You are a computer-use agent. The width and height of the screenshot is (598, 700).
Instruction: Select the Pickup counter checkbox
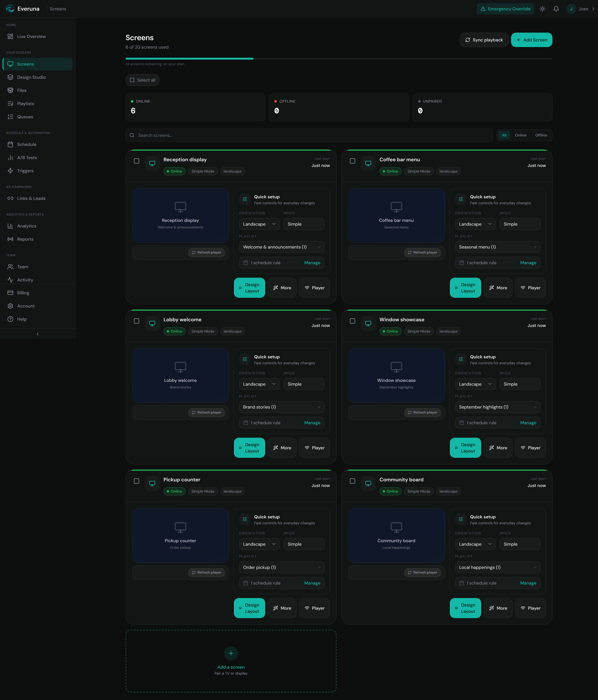coord(137,481)
